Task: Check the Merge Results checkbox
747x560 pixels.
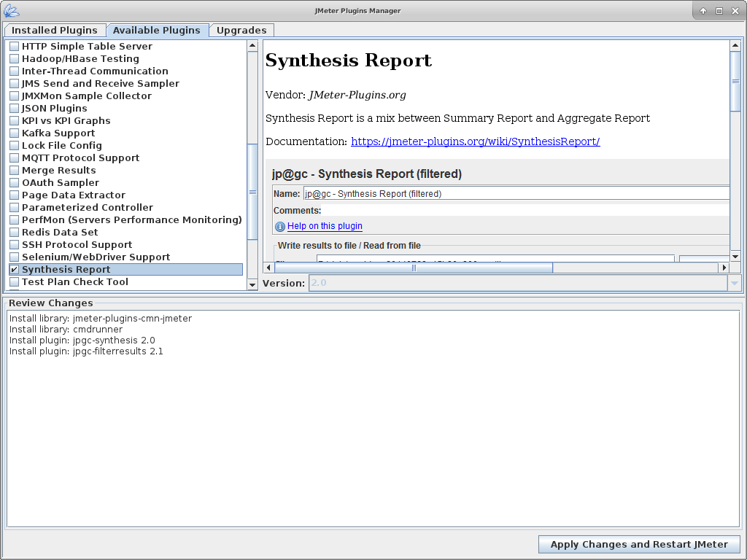Action: point(15,170)
